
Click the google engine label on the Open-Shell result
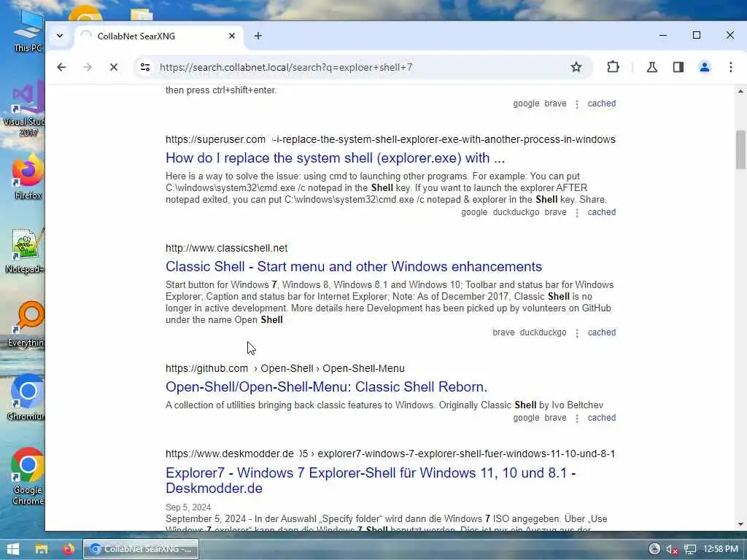526,418
